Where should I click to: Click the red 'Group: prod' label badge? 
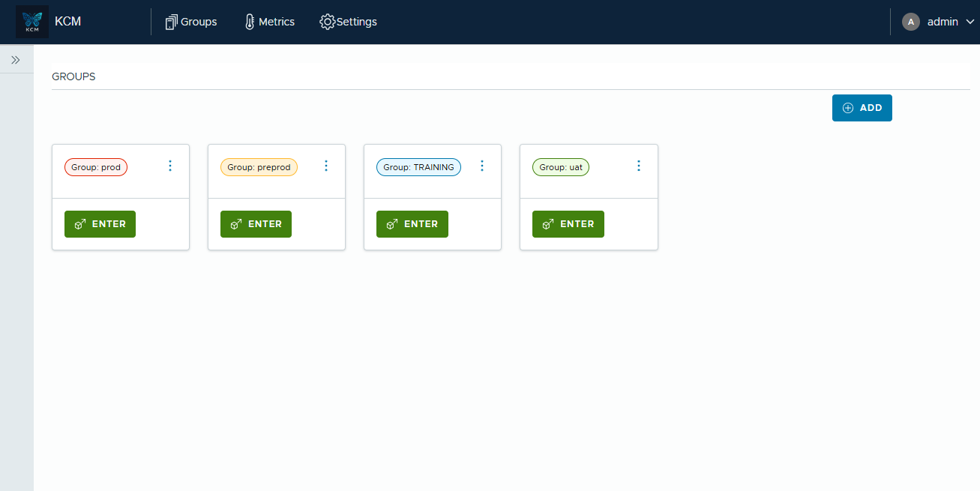(x=96, y=167)
